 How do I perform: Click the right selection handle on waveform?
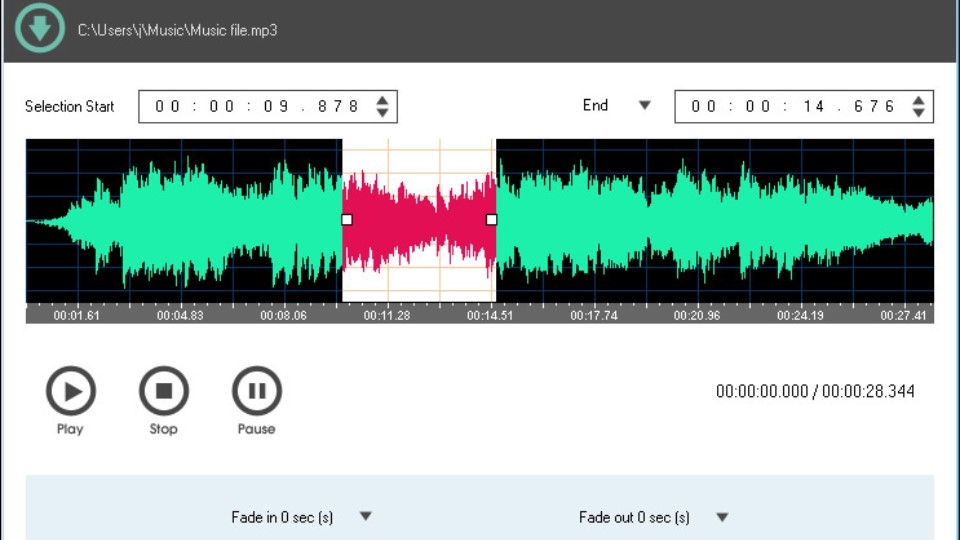click(491, 219)
